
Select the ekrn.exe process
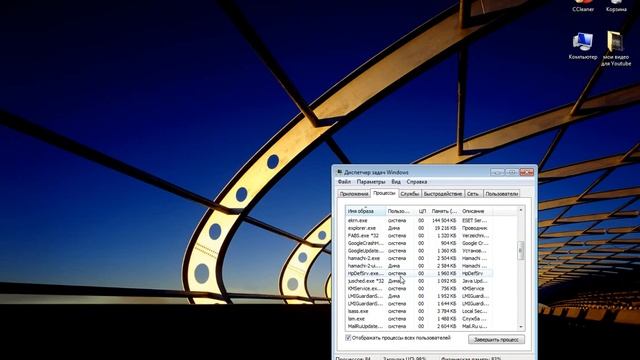[419, 220]
